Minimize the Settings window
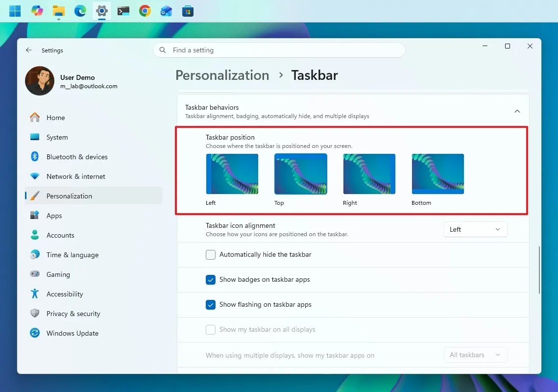Screen dimensions: 558x392 tap(485, 46)
